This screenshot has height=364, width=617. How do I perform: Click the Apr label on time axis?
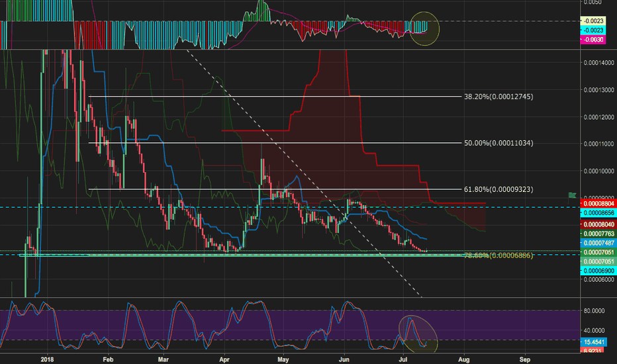tap(224, 359)
